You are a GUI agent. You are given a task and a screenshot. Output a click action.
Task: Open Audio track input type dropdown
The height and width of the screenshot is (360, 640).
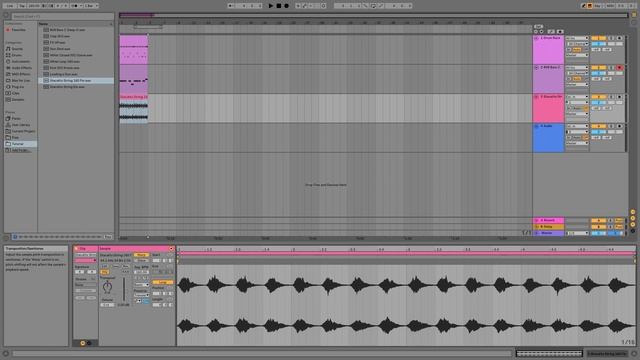pos(577,127)
